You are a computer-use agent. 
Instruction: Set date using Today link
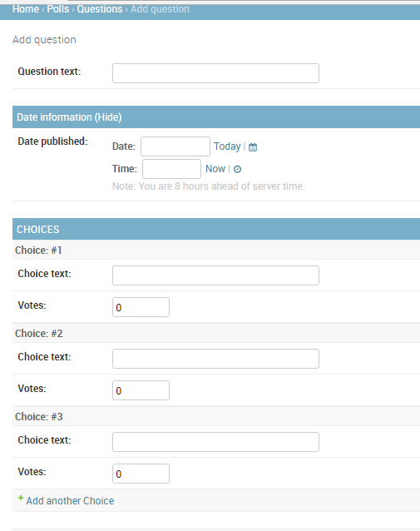tap(227, 146)
